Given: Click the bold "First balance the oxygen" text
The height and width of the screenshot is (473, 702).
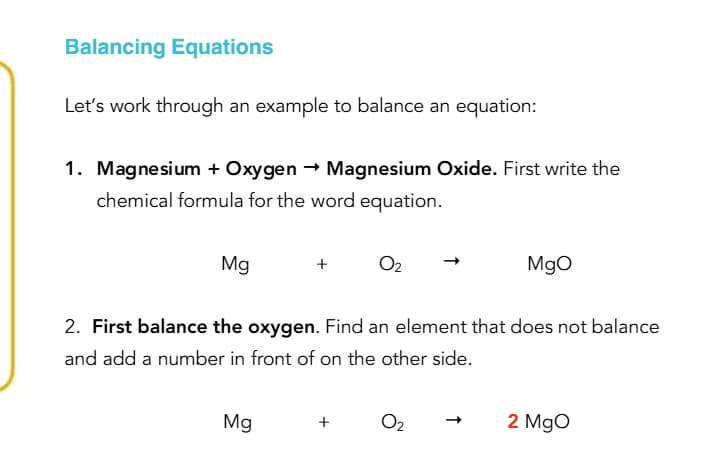Looking at the screenshot, I should click(204, 326).
